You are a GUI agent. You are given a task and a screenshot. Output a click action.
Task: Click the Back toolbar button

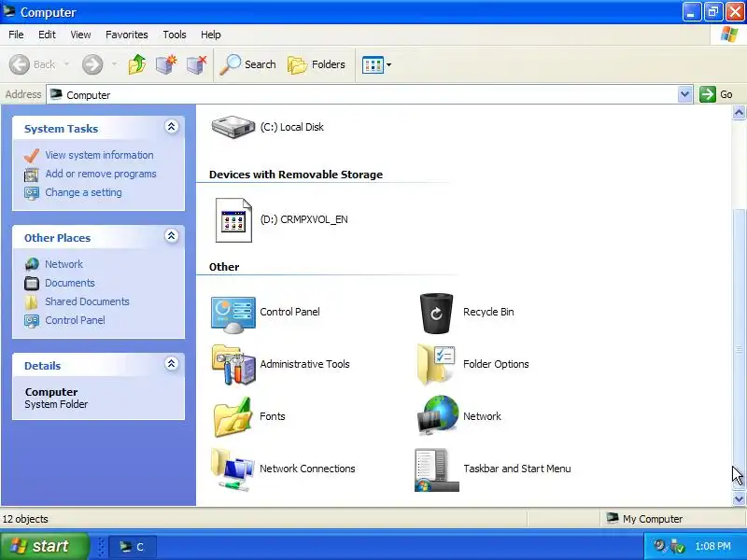[x=33, y=64]
